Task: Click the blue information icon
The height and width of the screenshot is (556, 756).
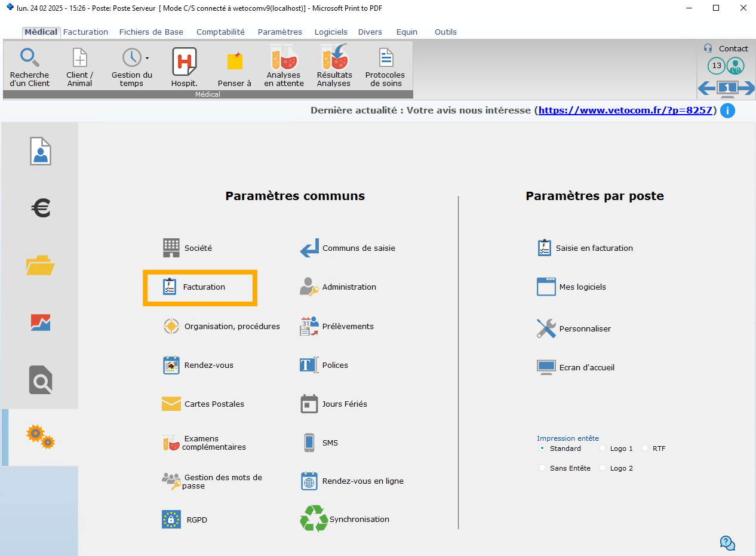Action: (727, 110)
